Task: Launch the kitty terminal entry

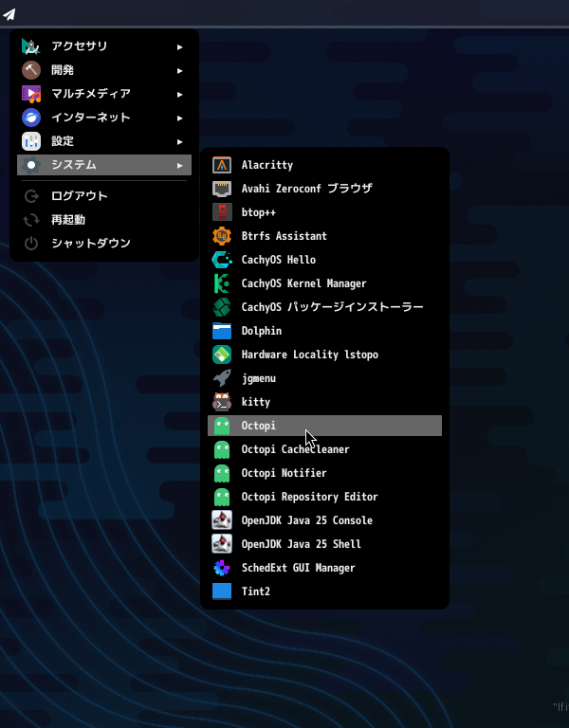Action: 324,402
